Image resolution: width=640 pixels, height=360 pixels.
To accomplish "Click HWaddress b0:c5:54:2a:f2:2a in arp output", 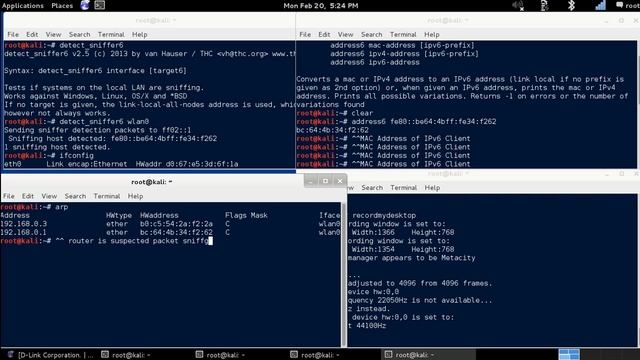I will [176, 224].
